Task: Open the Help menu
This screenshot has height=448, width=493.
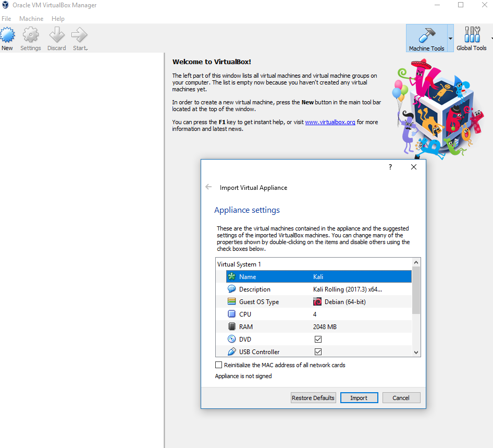Action: pyautogui.click(x=58, y=19)
